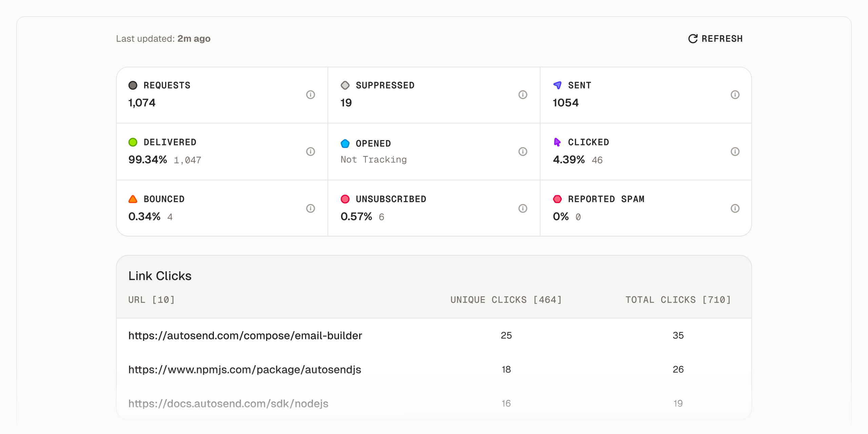Screen dimensions: 868x434
Task: Show info for Delivered metric
Action: tap(310, 152)
